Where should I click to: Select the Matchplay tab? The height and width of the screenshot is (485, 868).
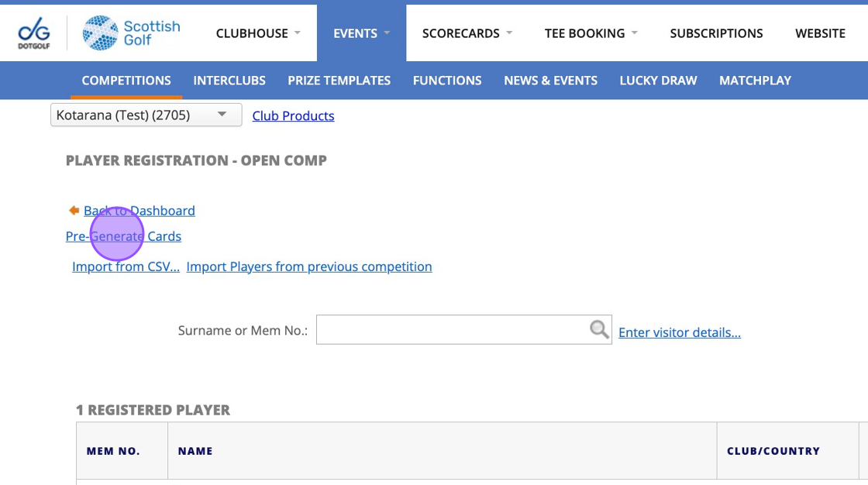tap(755, 81)
